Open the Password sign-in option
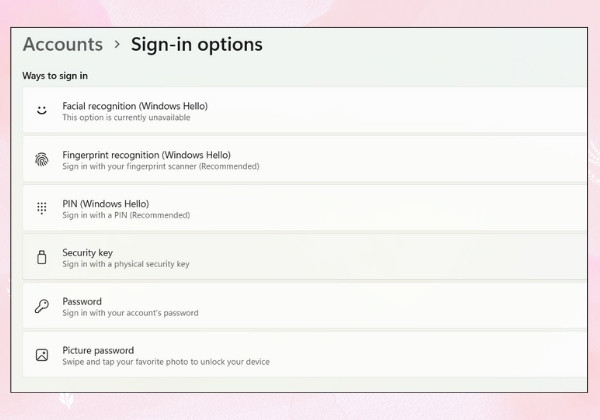The width and height of the screenshot is (600, 420). click(305, 306)
